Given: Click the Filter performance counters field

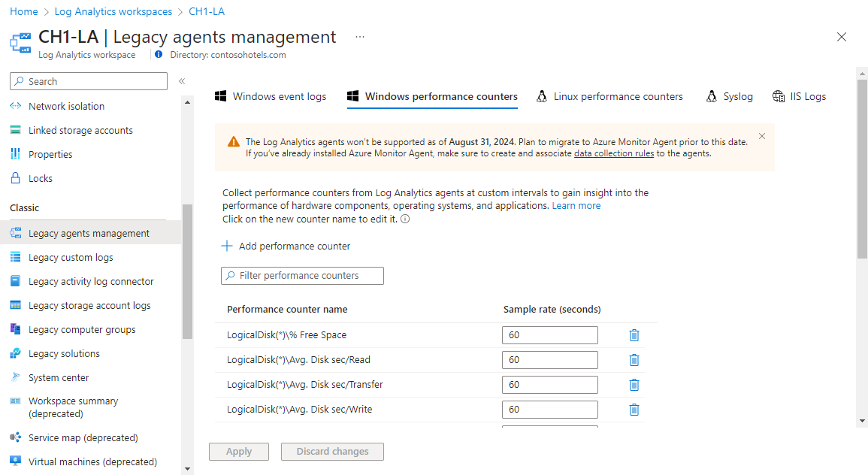Looking at the screenshot, I should (x=303, y=276).
